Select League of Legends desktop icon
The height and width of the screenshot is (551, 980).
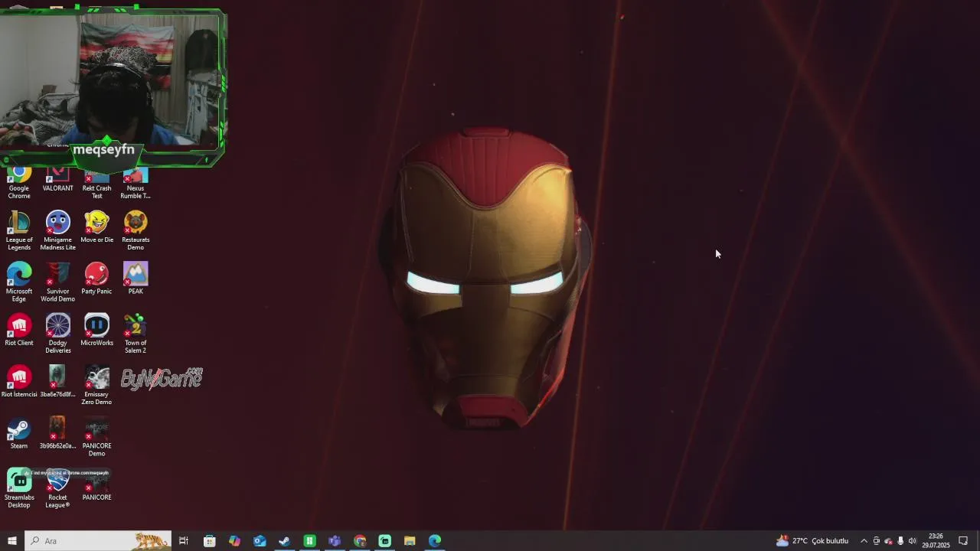pos(19,231)
